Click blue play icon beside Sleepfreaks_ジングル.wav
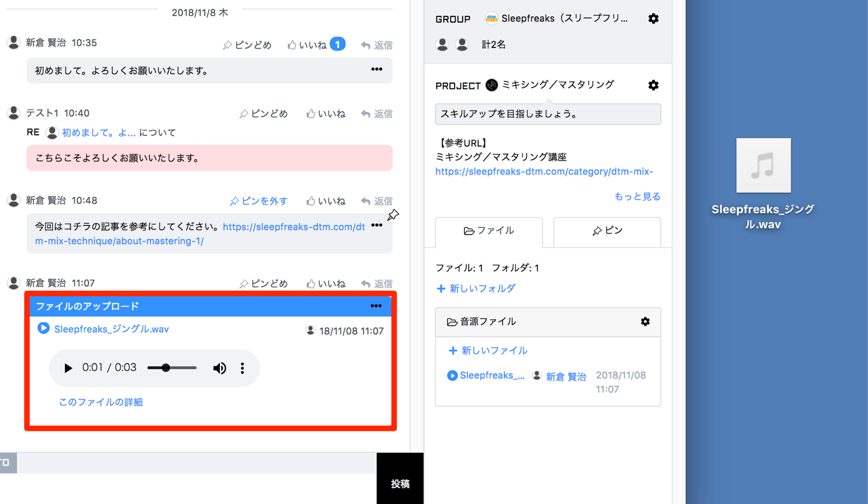The height and width of the screenshot is (504, 868). click(43, 328)
